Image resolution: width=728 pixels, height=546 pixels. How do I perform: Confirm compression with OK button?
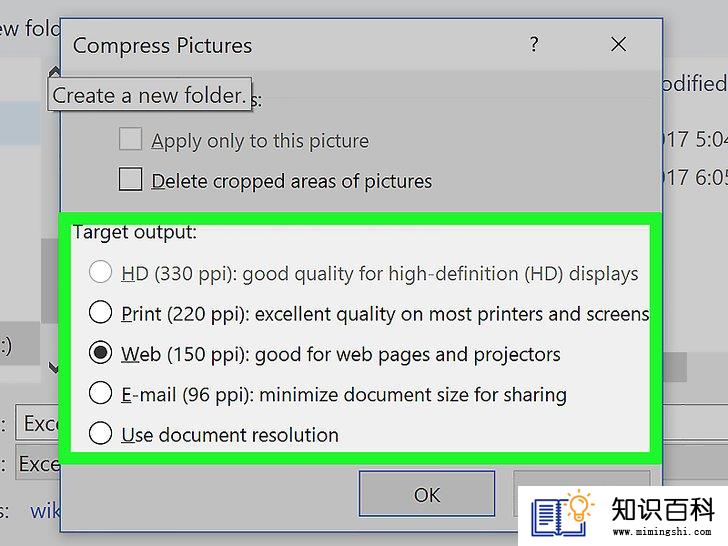(427, 494)
